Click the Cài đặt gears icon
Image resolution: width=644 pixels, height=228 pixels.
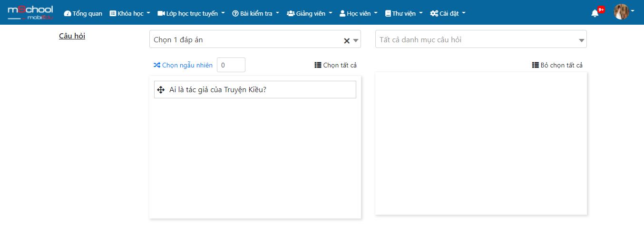434,13
